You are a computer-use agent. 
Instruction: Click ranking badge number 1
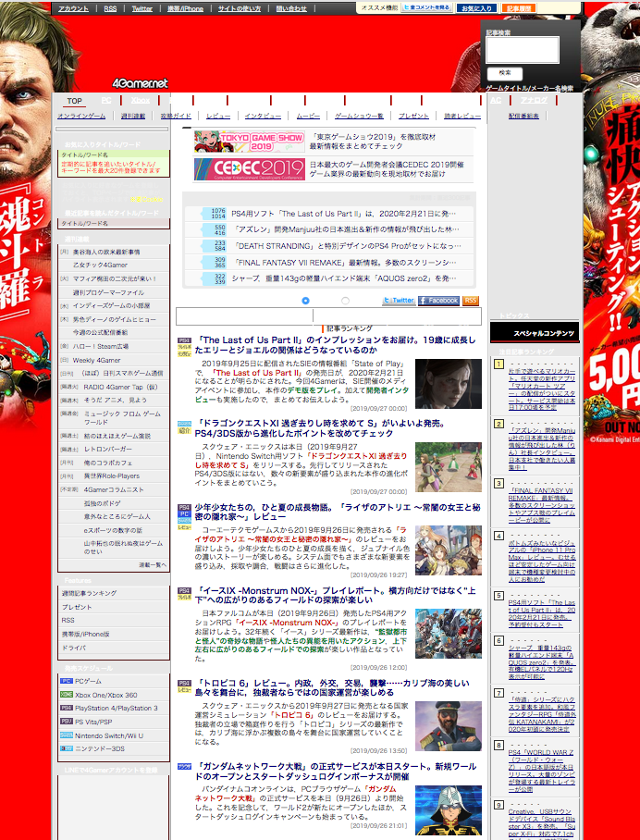[498, 364]
